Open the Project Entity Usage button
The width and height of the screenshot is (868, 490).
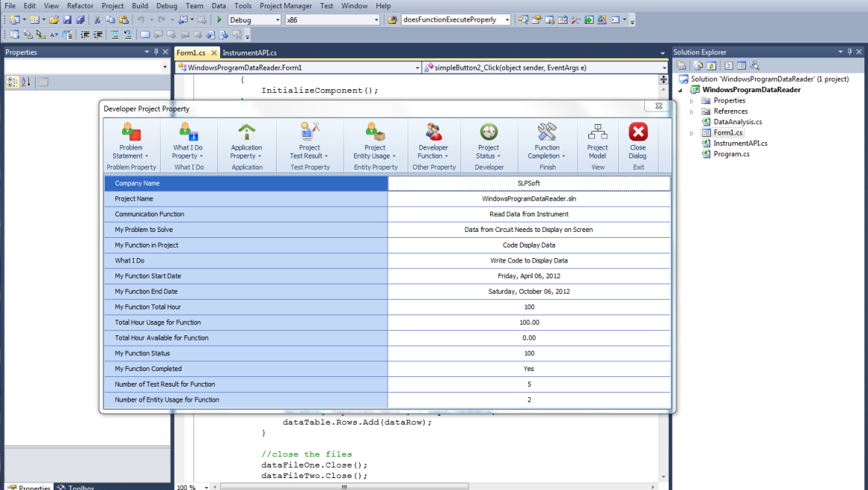(375, 141)
